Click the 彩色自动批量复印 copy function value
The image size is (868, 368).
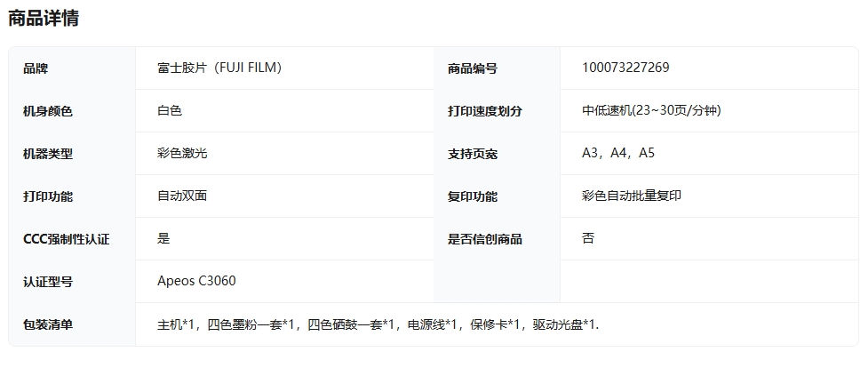[x=632, y=196]
